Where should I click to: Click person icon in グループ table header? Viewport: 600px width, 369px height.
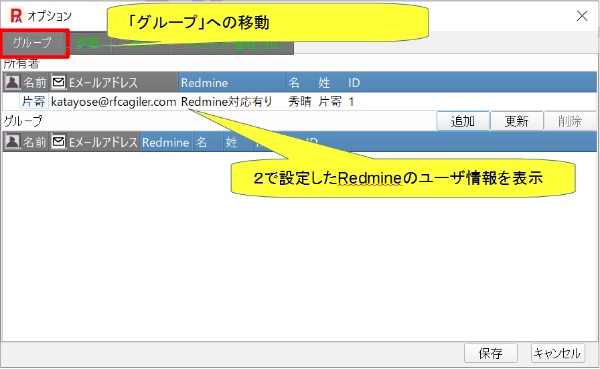[12, 142]
